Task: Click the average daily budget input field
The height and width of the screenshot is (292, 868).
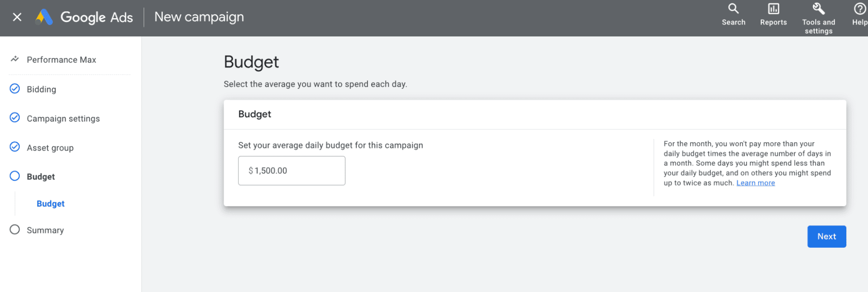Action: (292, 171)
